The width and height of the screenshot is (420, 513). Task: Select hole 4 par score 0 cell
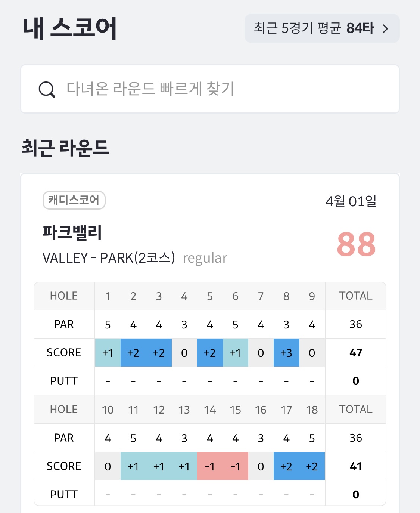pos(184,353)
